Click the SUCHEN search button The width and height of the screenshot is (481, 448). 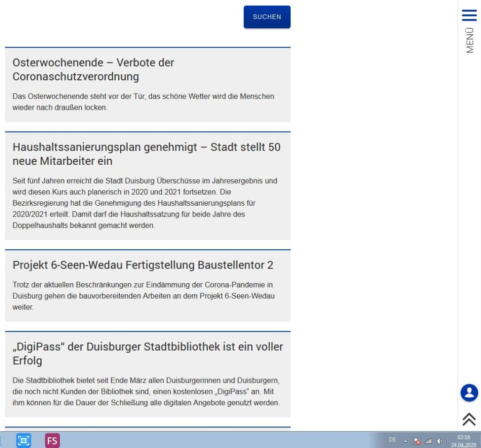pos(267,17)
